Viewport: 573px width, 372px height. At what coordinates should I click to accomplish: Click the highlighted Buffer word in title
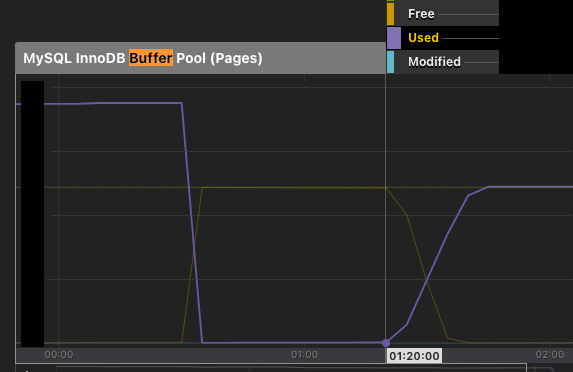click(x=151, y=58)
